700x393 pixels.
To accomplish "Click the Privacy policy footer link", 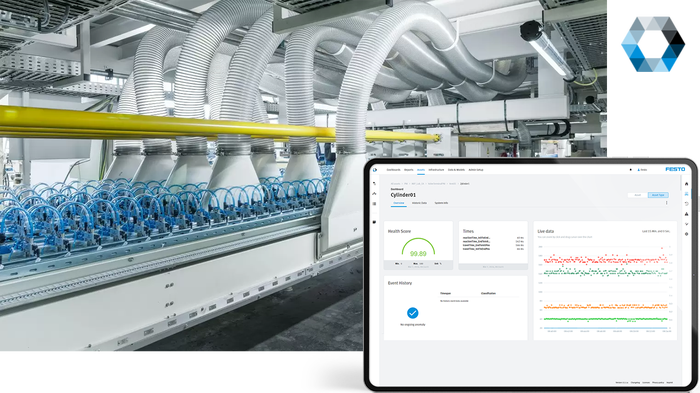I will pyautogui.click(x=658, y=383).
